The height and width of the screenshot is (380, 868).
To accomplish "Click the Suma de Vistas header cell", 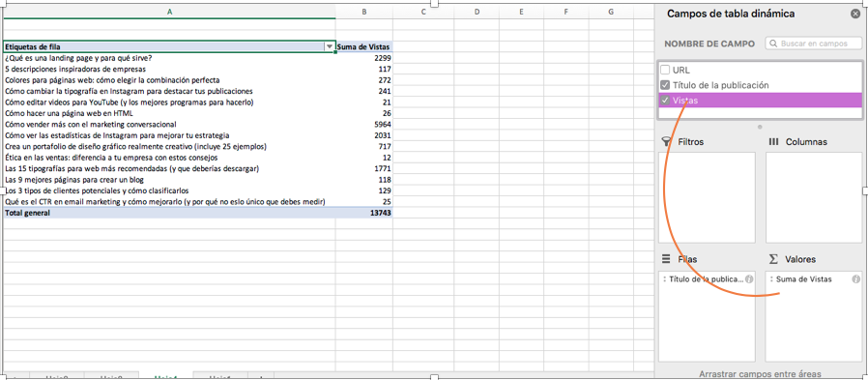I will (364, 47).
